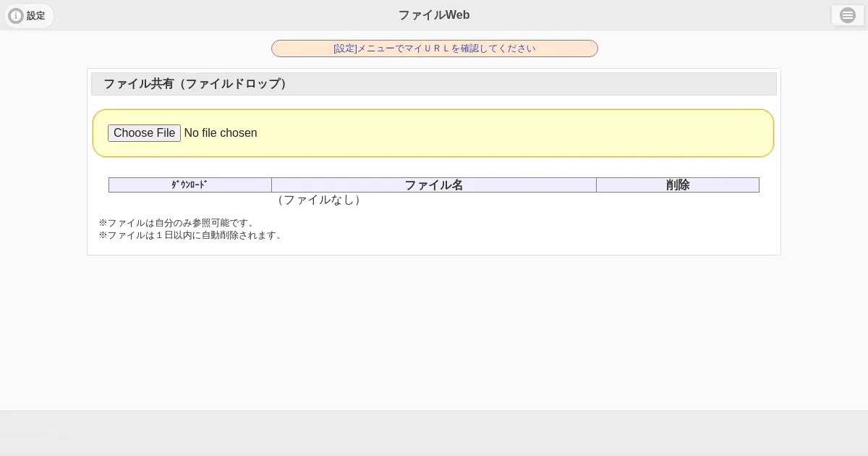The height and width of the screenshot is (456, 868).
Task: Click the note about files being private
Action: pos(177,223)
